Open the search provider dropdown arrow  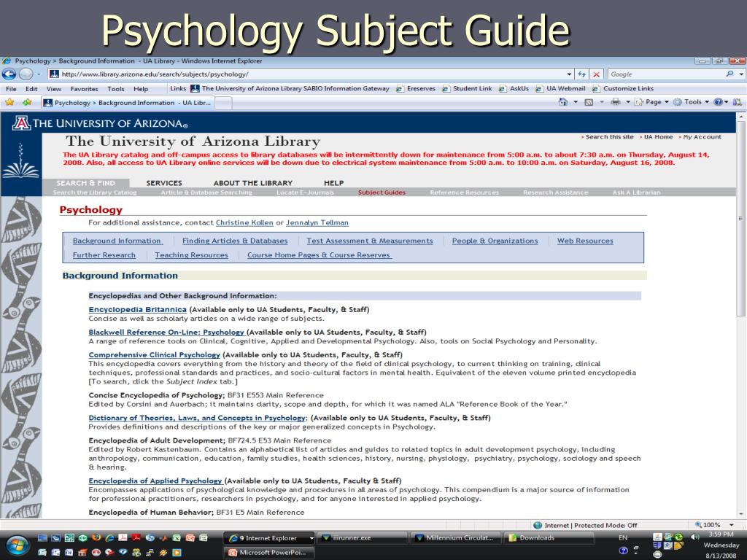(x=741, y=74)
